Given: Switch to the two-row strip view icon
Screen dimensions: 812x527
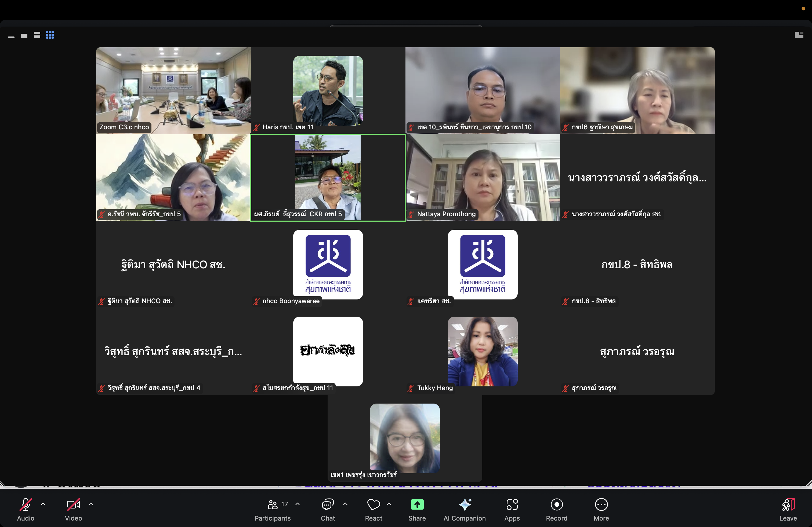Looking at the screenshot, I should [x=37, y=35].
